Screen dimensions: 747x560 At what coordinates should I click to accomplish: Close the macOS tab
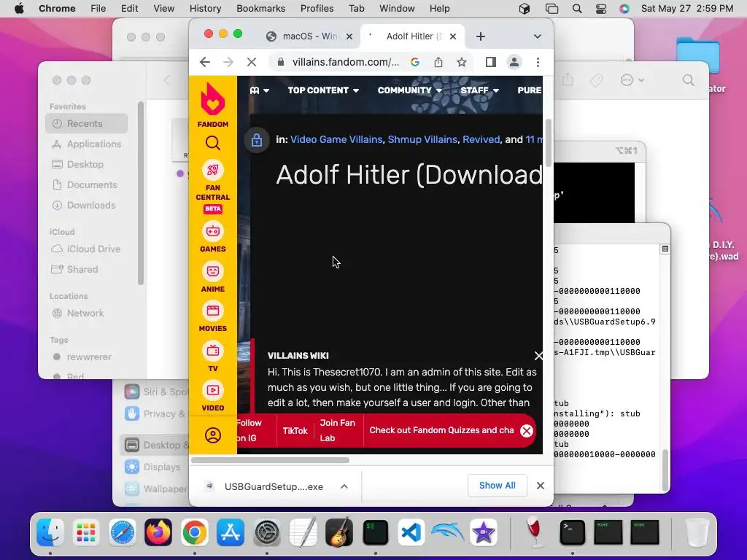click(x=349, y=36)
